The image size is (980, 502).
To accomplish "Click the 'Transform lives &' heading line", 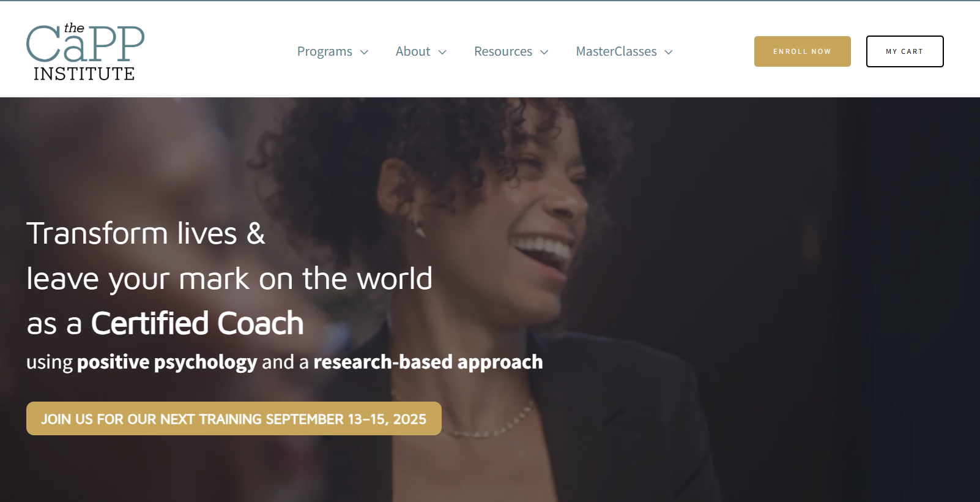I will tap(146, 233).
